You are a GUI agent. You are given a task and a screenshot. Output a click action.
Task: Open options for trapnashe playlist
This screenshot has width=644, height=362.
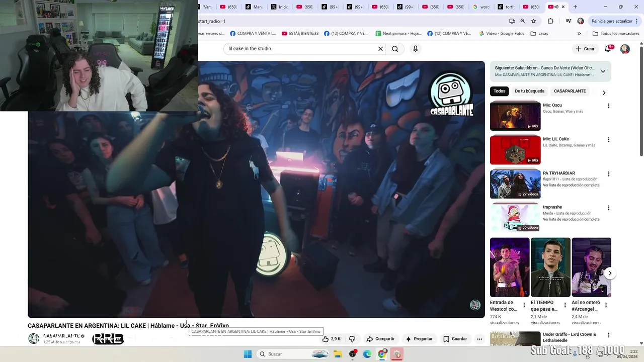pyautogui.click(x=608, y=208)
